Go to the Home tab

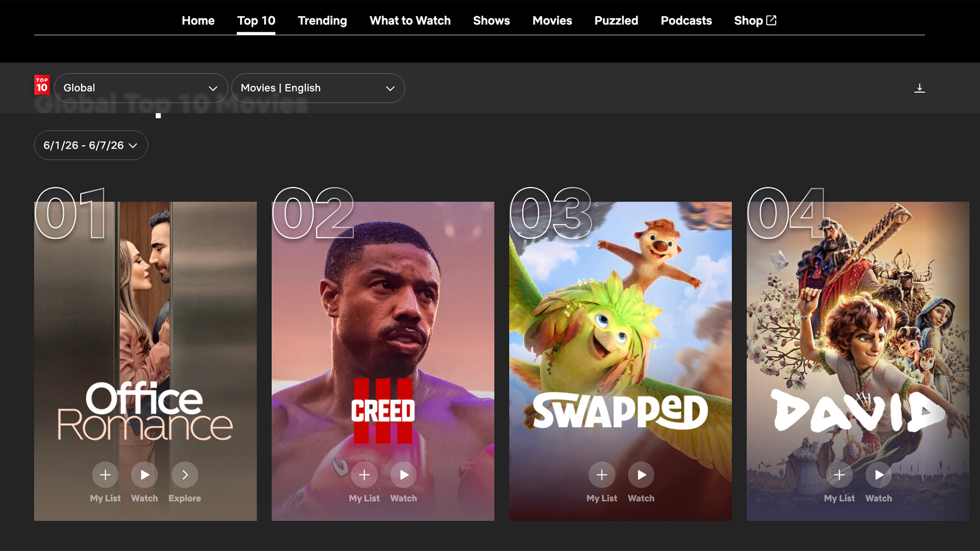click(x=198, y=21)
